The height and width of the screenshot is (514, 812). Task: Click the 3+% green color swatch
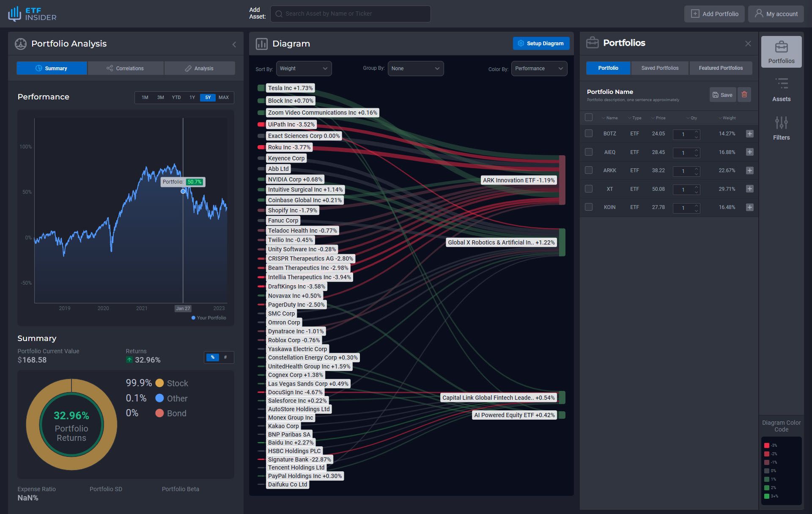pos(766,496)
